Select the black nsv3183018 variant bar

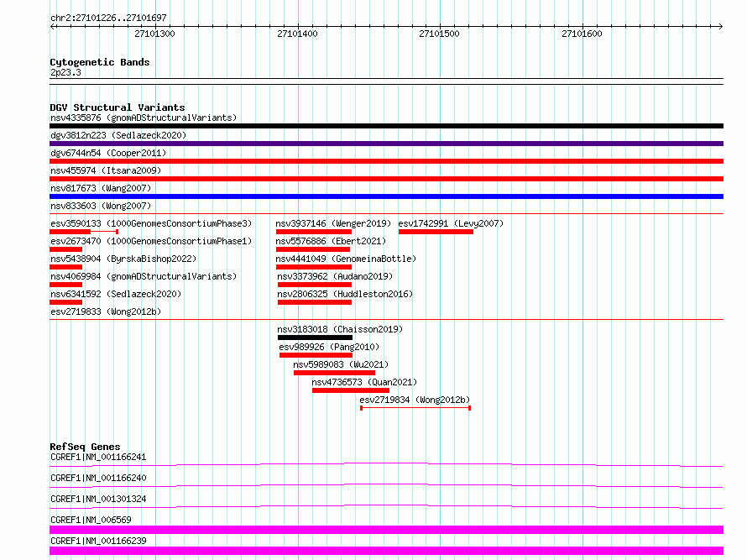click(315, 338)
